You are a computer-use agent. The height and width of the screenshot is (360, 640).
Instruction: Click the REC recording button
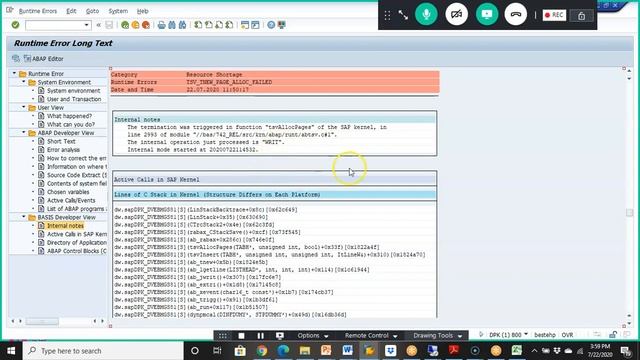554,15
